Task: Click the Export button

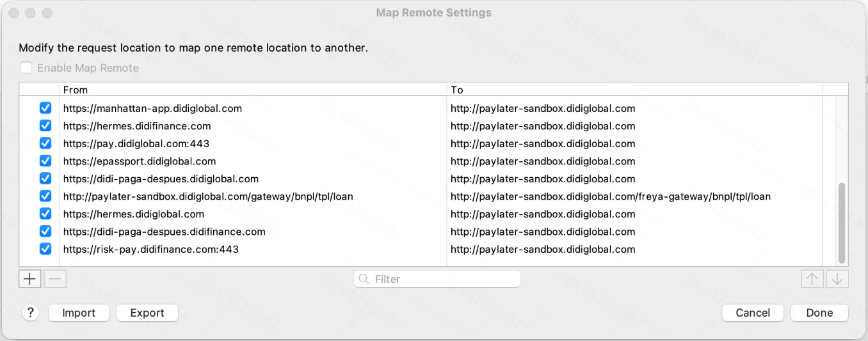Action: [x=147, y=313]
